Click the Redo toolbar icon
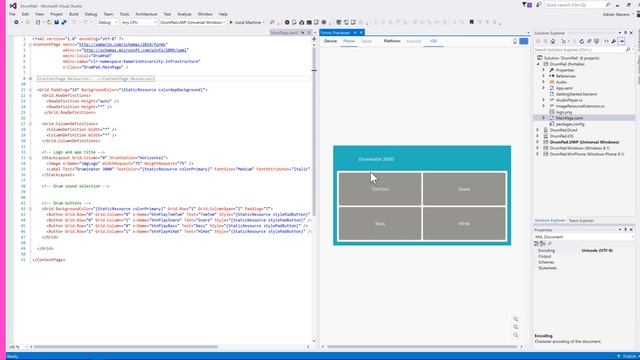This screenshot has width=640, height=360. click(x=86, y=22)
